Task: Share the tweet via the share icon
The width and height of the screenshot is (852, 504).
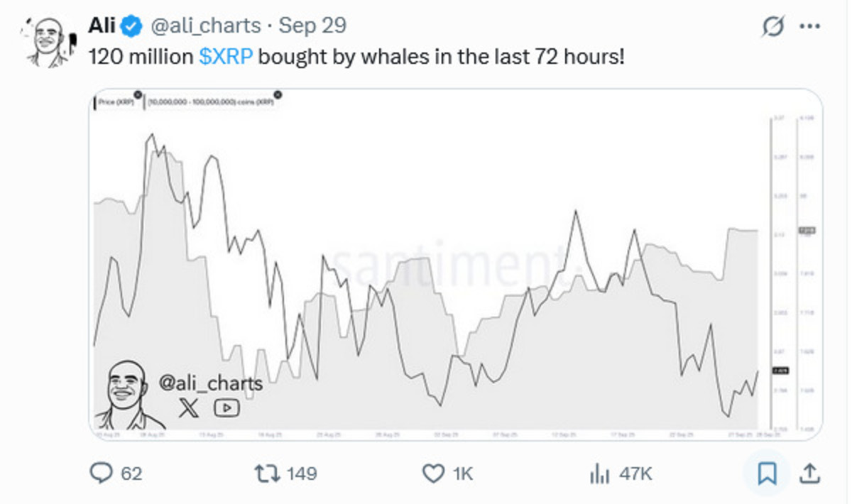Action: [810, 473]
